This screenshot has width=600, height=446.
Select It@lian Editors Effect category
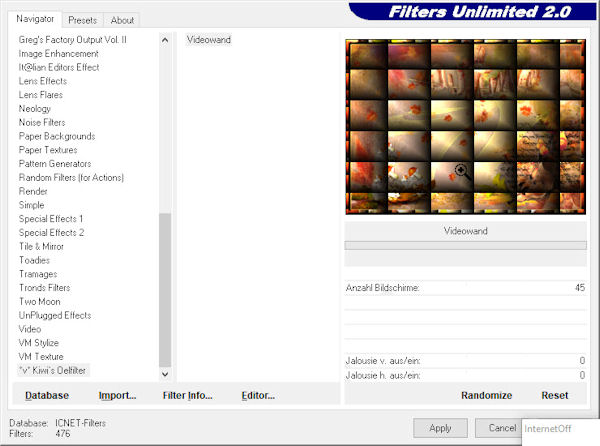tap(59, 67)
